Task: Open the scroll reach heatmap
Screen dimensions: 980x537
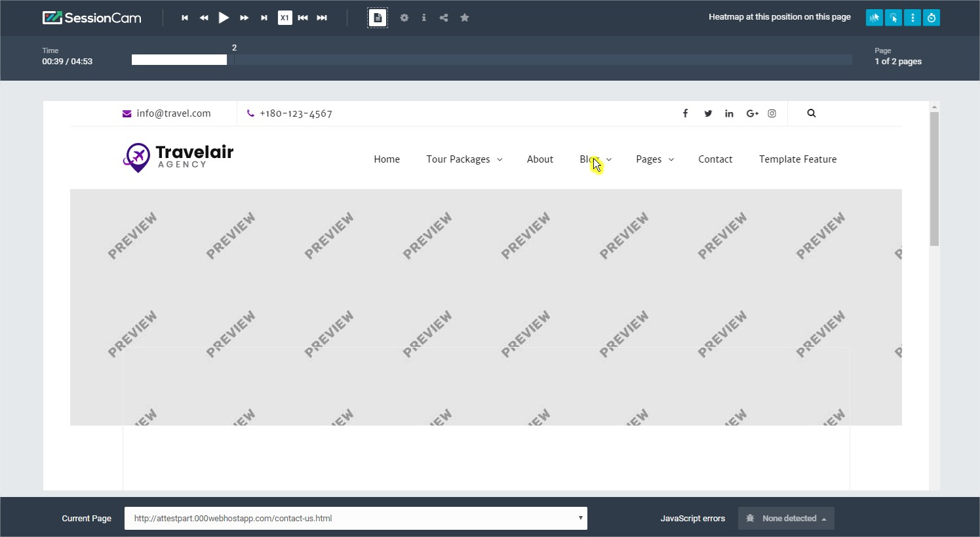Action: (912, 18)
